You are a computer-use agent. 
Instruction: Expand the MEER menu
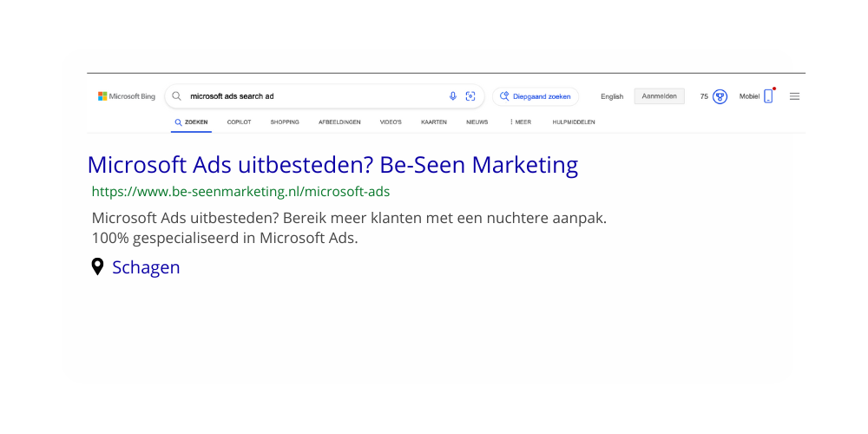(x=520, y=122)
